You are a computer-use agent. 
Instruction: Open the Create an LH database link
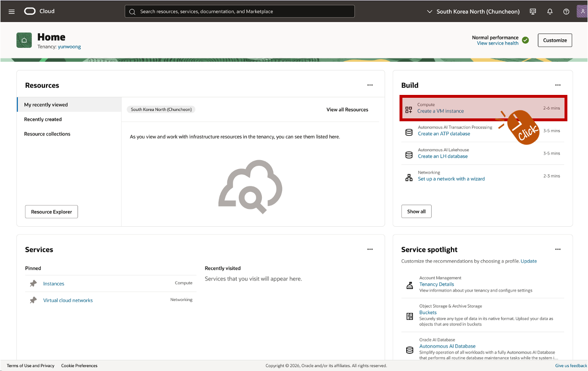[x=443, y=156]
